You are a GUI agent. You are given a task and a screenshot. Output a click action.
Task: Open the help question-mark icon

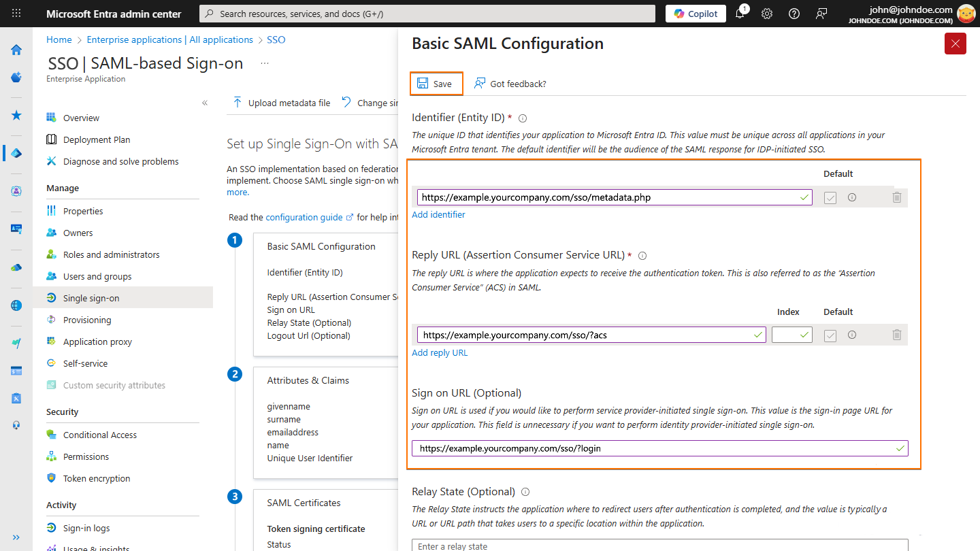(x=794, y=14)
